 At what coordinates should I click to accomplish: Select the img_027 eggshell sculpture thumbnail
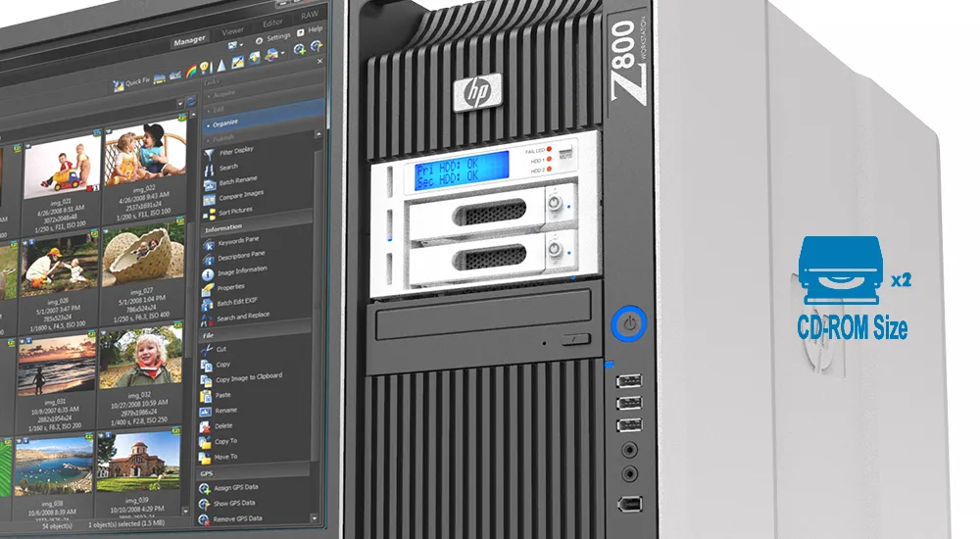coord(143,257)
